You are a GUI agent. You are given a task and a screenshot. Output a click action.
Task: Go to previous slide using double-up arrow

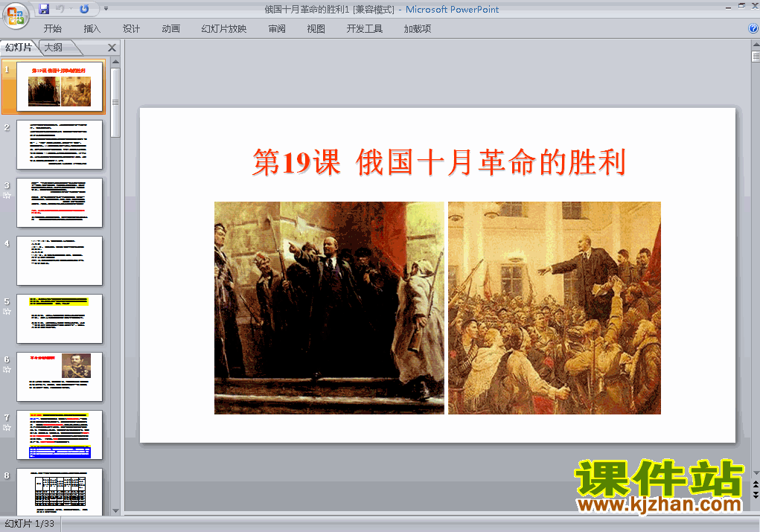pos(756,485)
